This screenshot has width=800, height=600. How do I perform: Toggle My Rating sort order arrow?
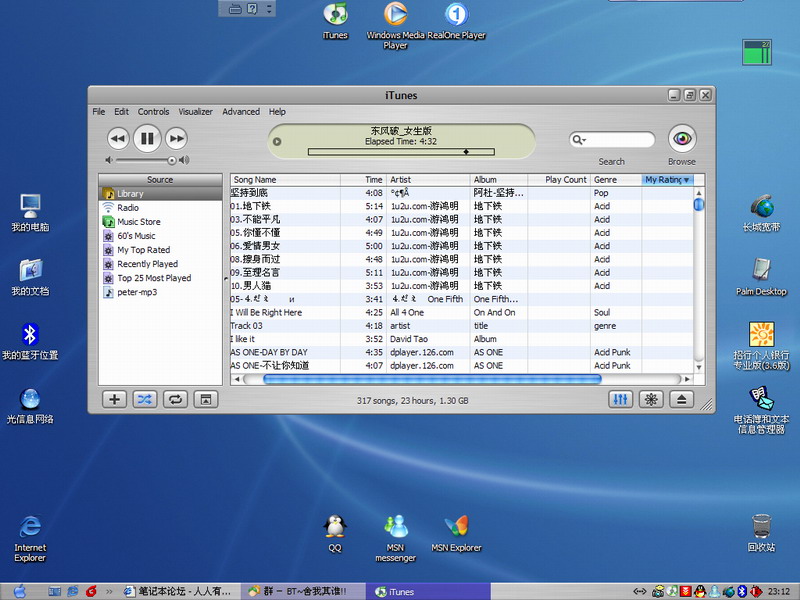point(686,180)
